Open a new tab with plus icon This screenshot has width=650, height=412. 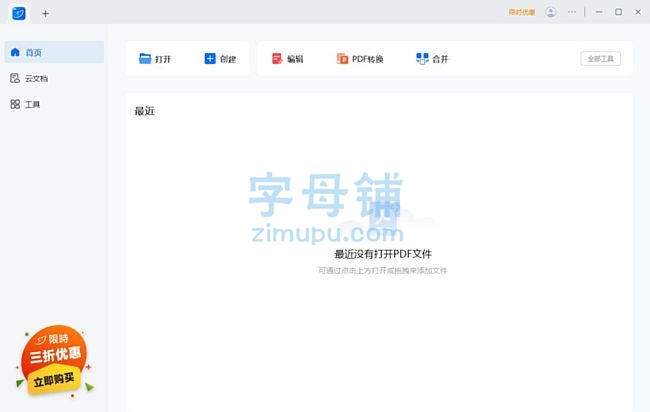coord(45,14)
